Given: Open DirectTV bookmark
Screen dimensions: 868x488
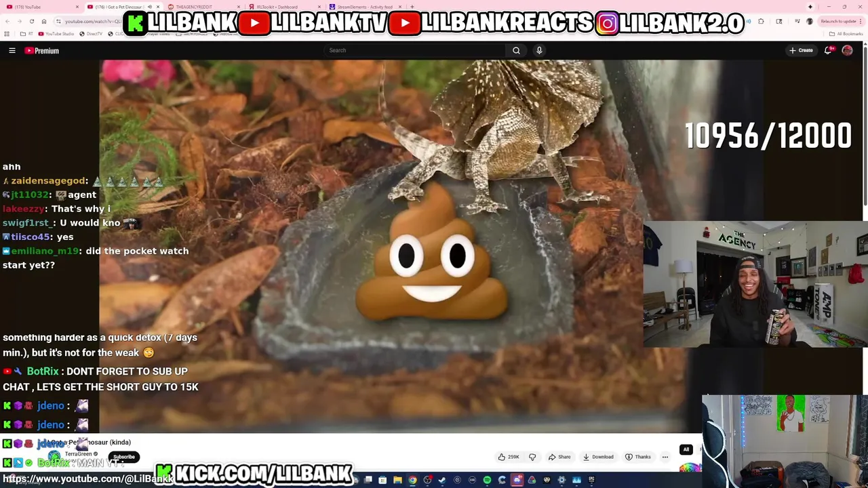Looking at the screenshot, I should 91,33.
